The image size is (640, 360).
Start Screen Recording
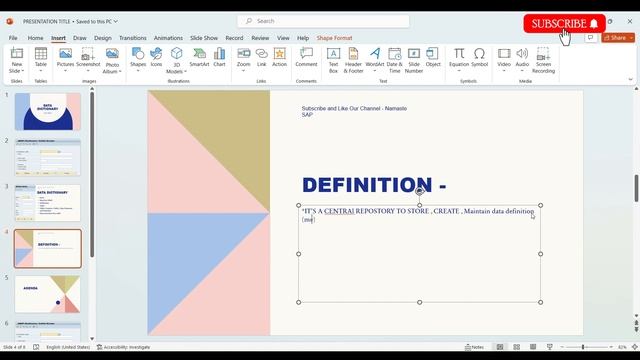tap(543, 60)
